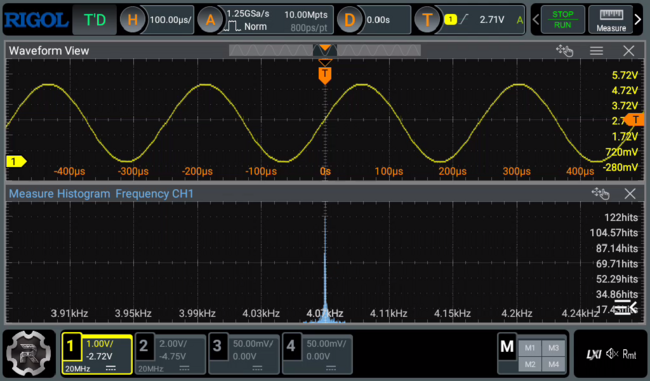Click the 122hits histogram scale label
650x381 pixels.
click(x=621, y=217)
